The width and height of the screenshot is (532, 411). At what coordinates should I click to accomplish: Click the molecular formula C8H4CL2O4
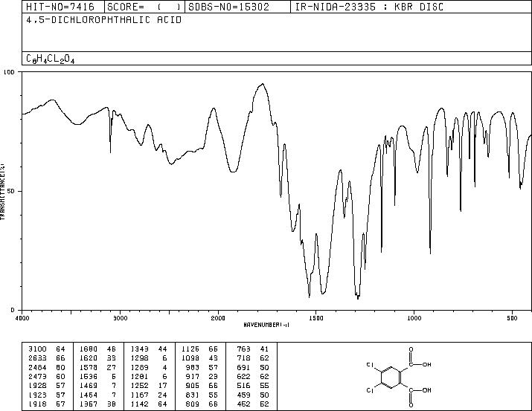tap(50, 59)
